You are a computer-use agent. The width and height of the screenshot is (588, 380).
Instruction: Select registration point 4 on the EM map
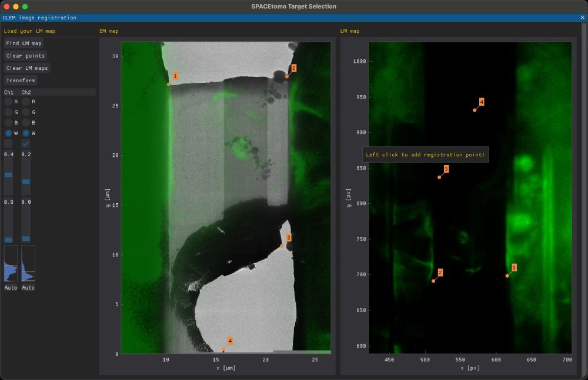coord(223,349)
